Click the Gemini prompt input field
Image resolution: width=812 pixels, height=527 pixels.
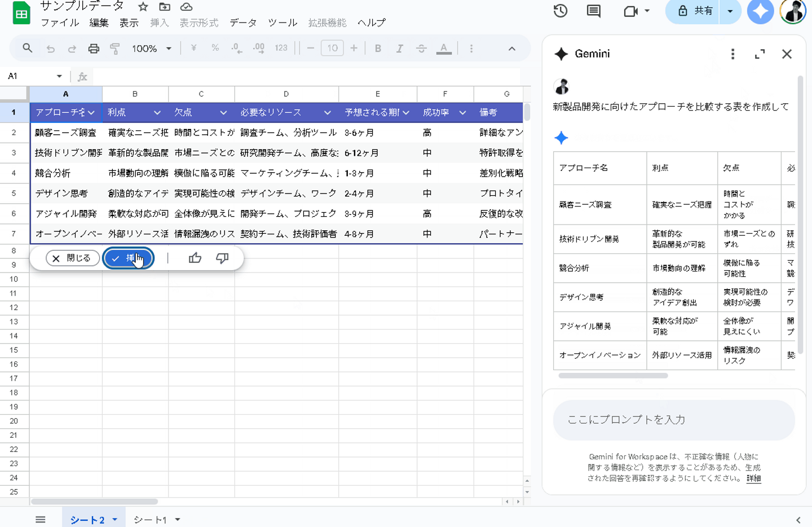[x=674, y=420]
